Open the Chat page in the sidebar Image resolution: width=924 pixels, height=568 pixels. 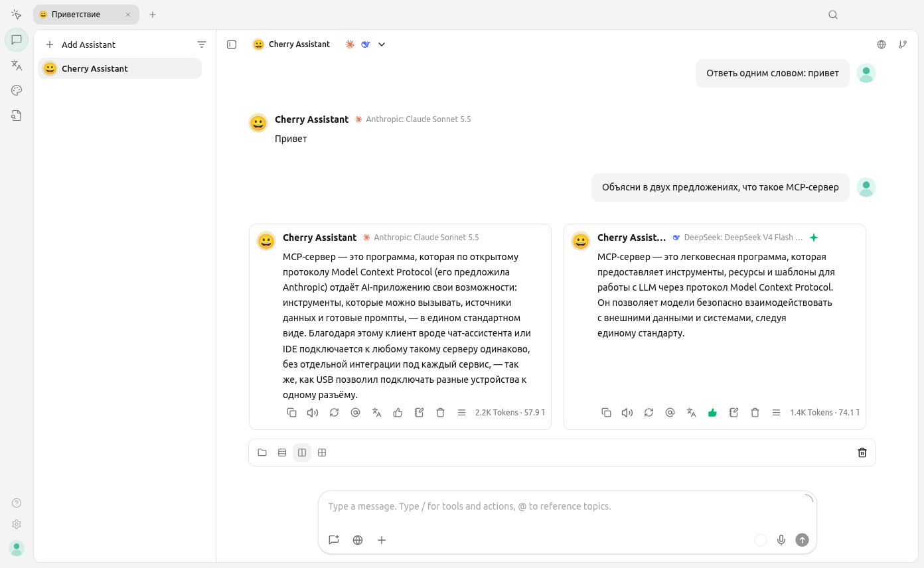tap(17, 40)
